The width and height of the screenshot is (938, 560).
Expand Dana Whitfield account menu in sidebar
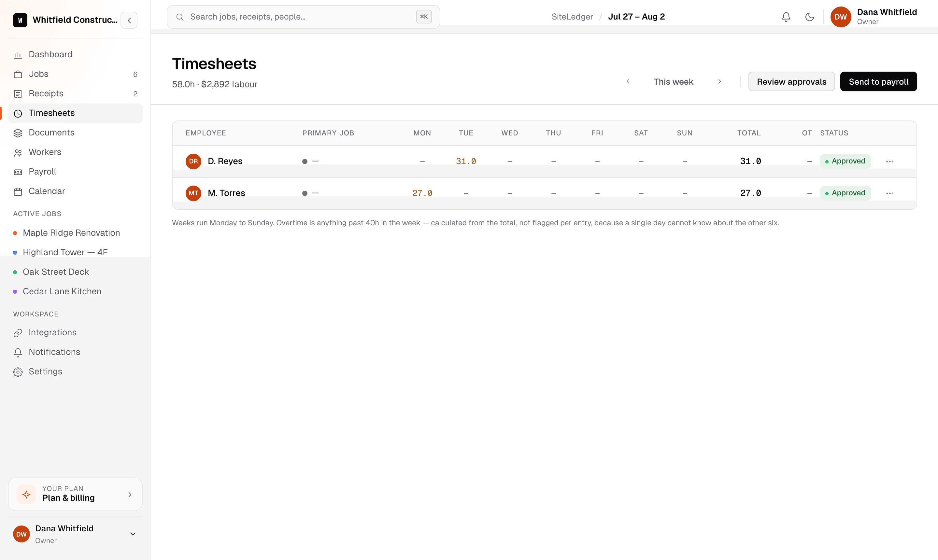pyautogui.click(x=75, y=534)
